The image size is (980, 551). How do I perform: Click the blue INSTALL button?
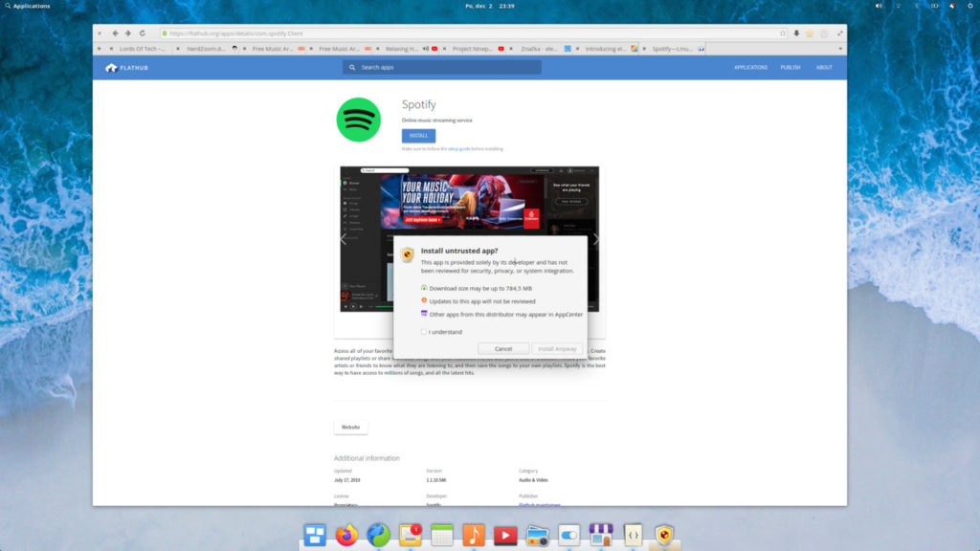pos(419,136)
